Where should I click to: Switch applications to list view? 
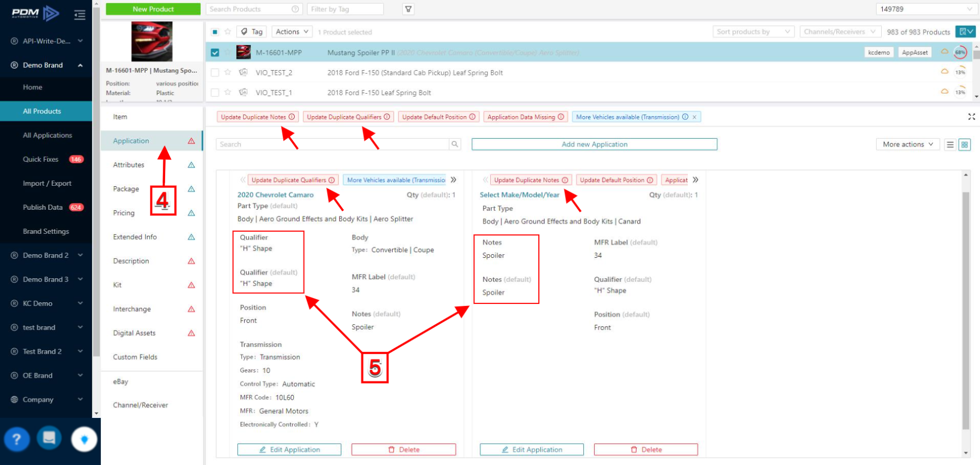tap(950, 144)
